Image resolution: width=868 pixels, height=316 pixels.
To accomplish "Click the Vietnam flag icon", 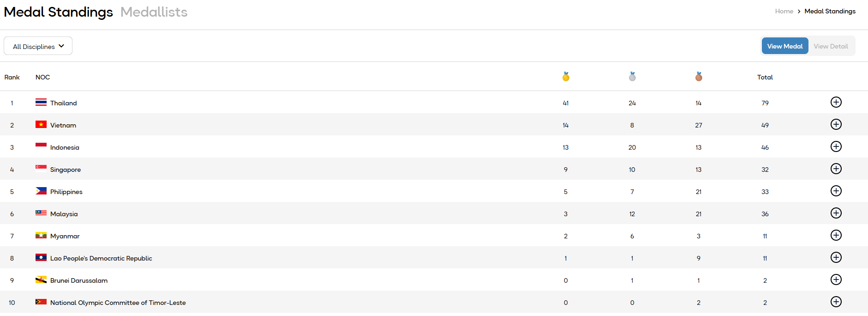I will point(41,124).
